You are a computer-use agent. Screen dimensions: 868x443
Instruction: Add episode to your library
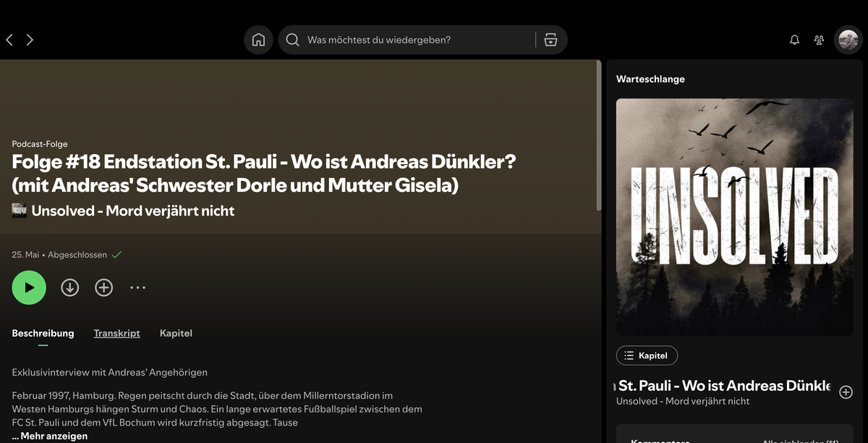(104, 287)
